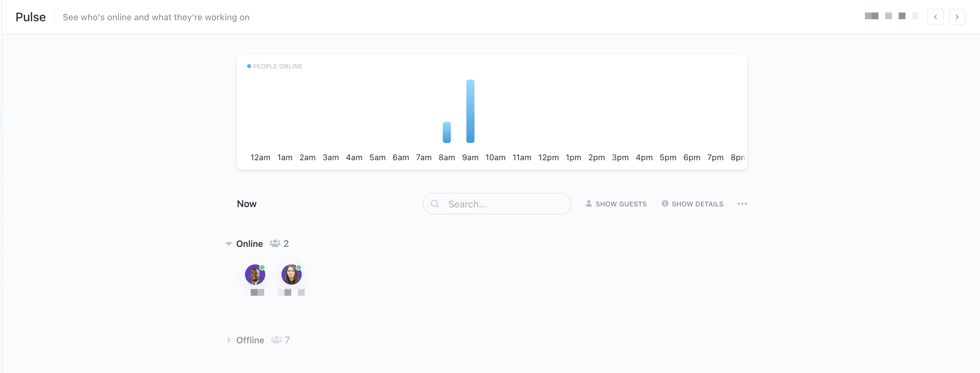This screenshot has width=980, height=373.
Task: Click the people group icon beside Online
Action: point(275,243)
